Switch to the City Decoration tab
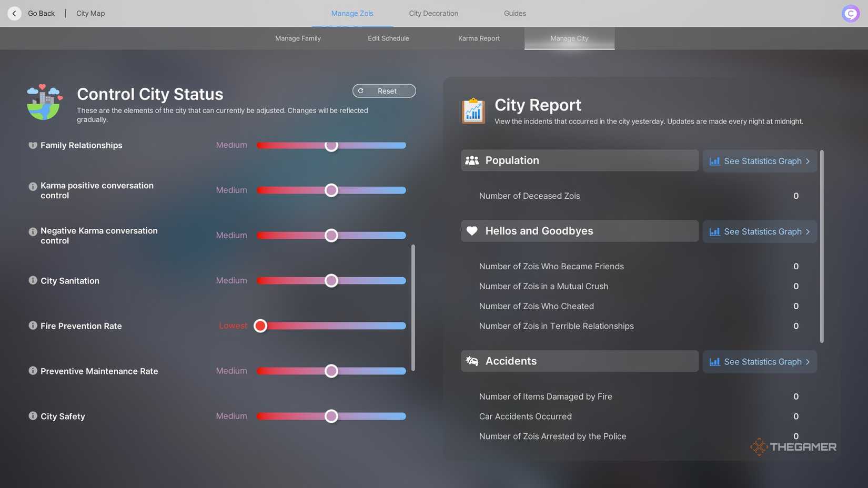 click(x=433, y=13)
